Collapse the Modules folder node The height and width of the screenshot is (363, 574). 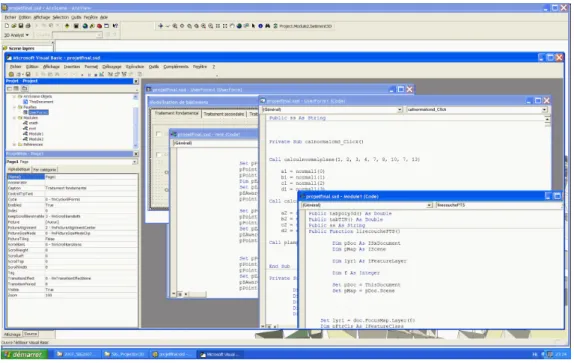(15, 118)
